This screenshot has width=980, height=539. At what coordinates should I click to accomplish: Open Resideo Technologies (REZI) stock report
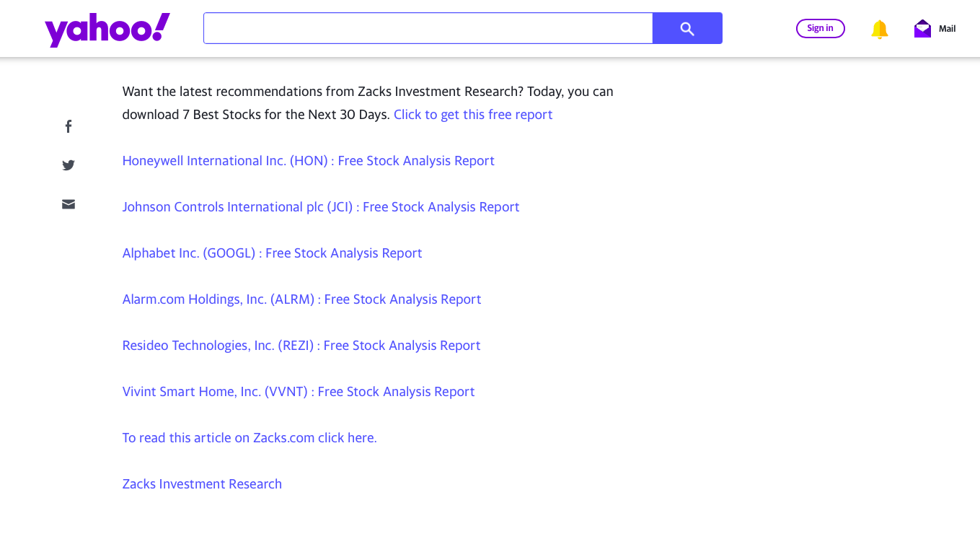301,346
